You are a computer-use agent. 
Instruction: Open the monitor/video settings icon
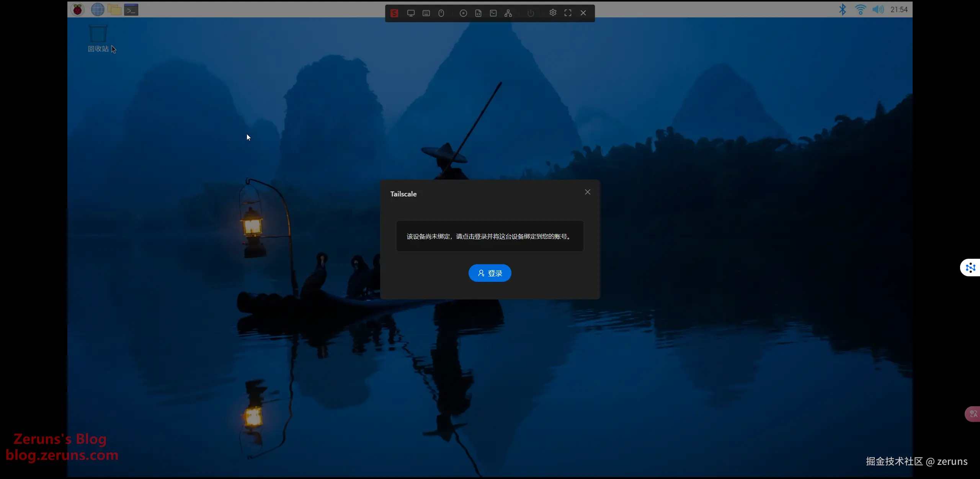click(x=411, y=13)
